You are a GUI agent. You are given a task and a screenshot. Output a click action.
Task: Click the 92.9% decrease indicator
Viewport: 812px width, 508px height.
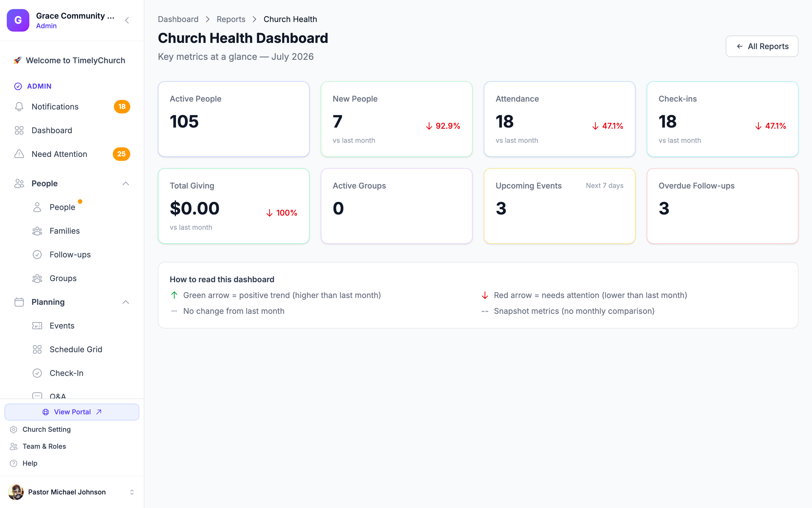tap(443, 126)
